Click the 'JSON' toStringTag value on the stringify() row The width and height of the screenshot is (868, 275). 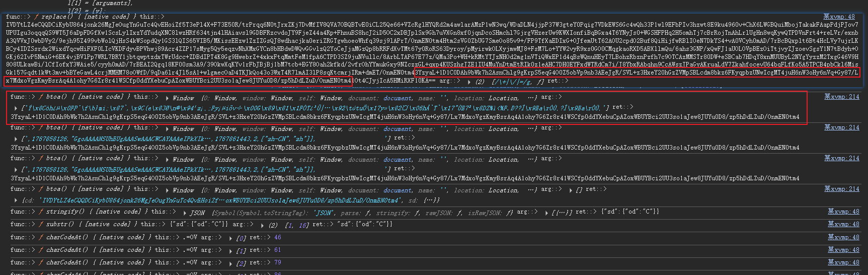pyautogui.click(x=324, y=213)
